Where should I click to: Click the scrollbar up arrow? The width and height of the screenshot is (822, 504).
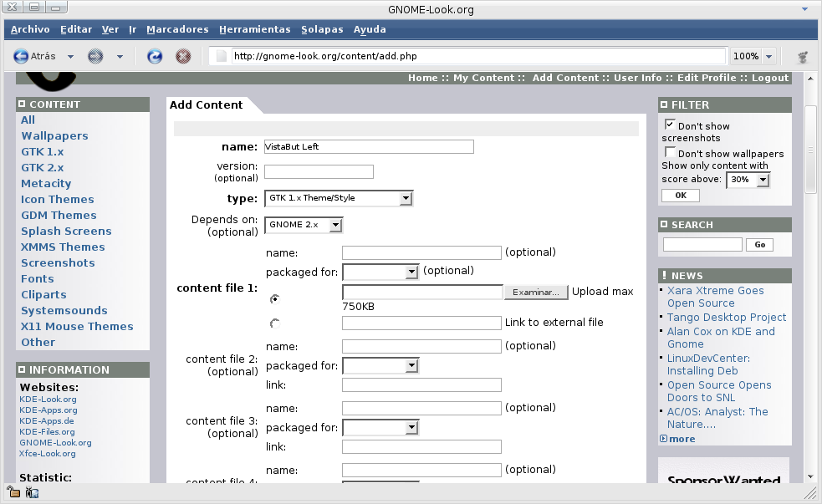pos(810,79)
